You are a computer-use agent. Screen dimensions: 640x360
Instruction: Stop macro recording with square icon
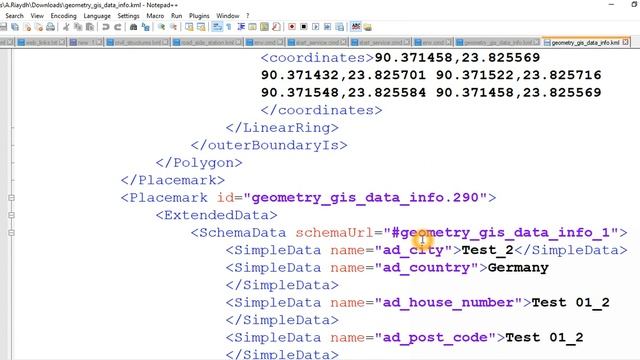[304, 27]
